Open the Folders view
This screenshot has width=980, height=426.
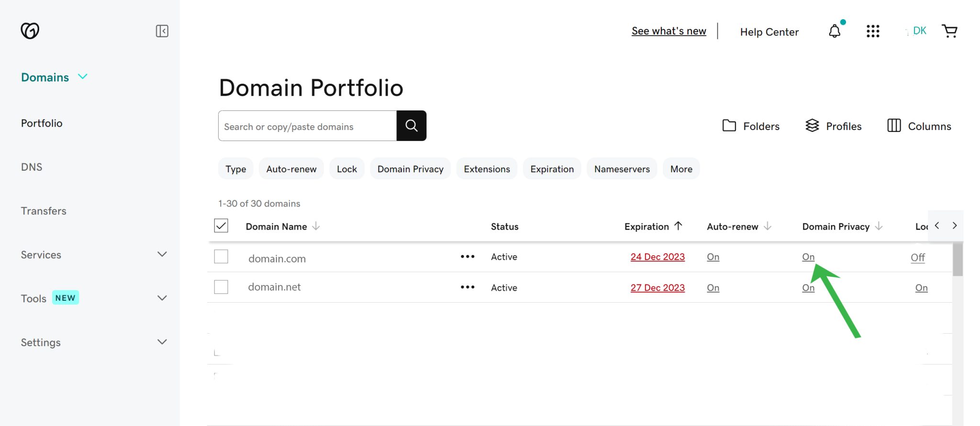tap(751, 126)
